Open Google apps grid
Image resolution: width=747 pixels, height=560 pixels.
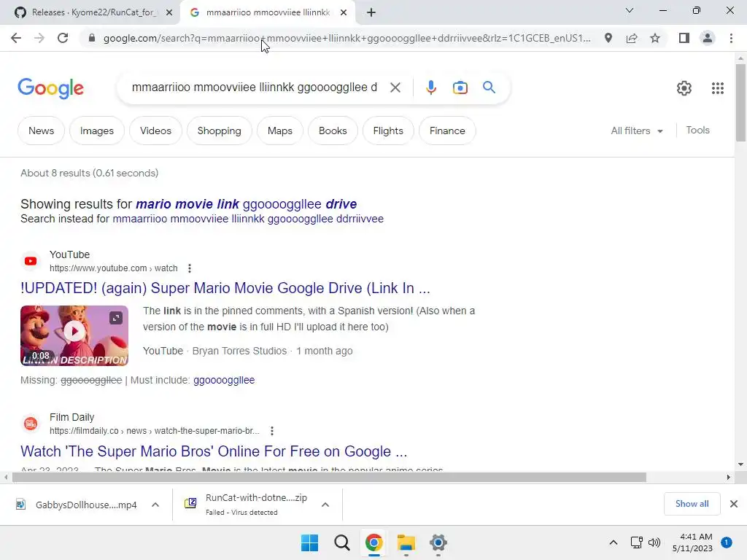718,88
